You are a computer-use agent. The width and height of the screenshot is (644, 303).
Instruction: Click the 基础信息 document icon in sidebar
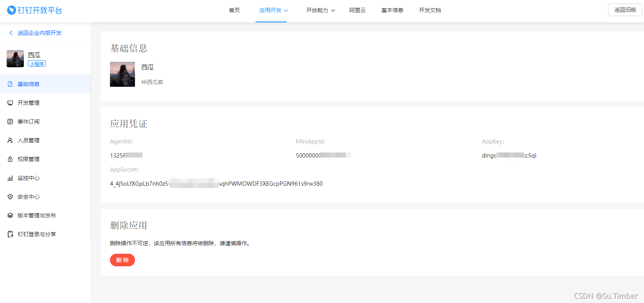pyautogui.click(x=10, y=84)
